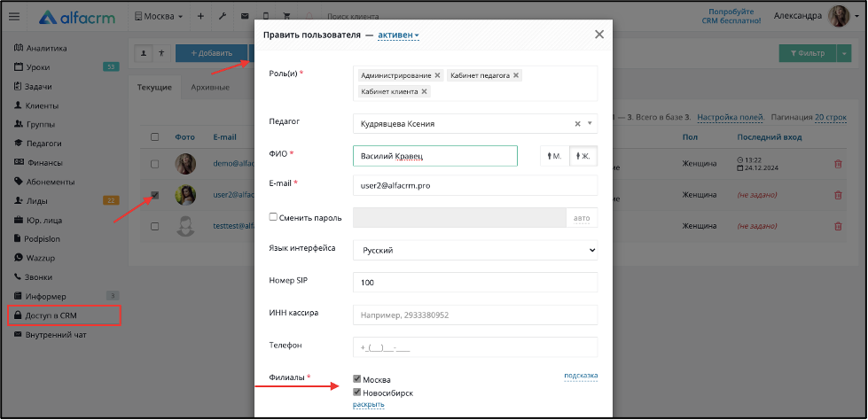Click the ИНН кассира field
This screenshot has width=868, height=420.
(475, 315)
